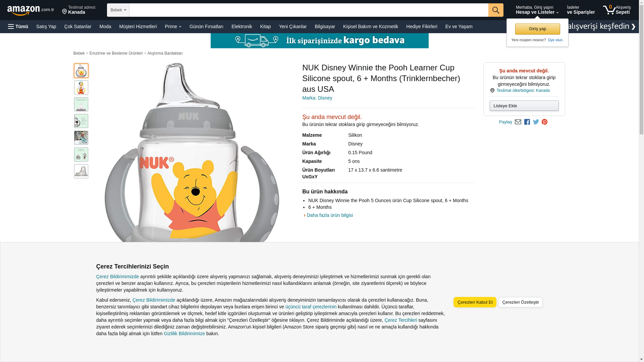Screen dimensions: 644x362
Task: Share product on Pinterest icon
Action: [x=544, y=122]
